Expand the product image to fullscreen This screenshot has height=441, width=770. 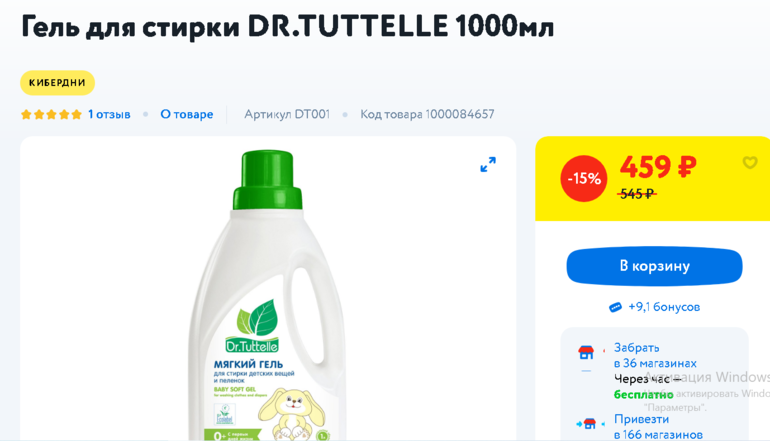(x=488, y=165)
